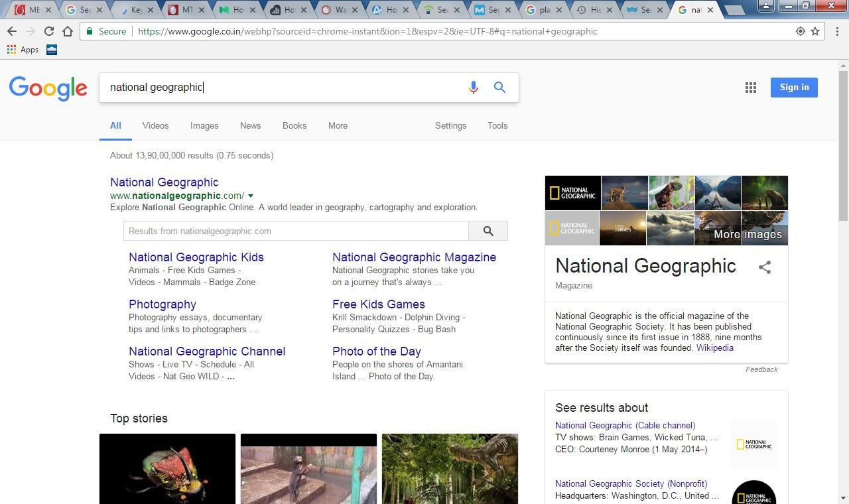
Task: Open the National Geographic Kids link
Action: (x=196, y=257)
